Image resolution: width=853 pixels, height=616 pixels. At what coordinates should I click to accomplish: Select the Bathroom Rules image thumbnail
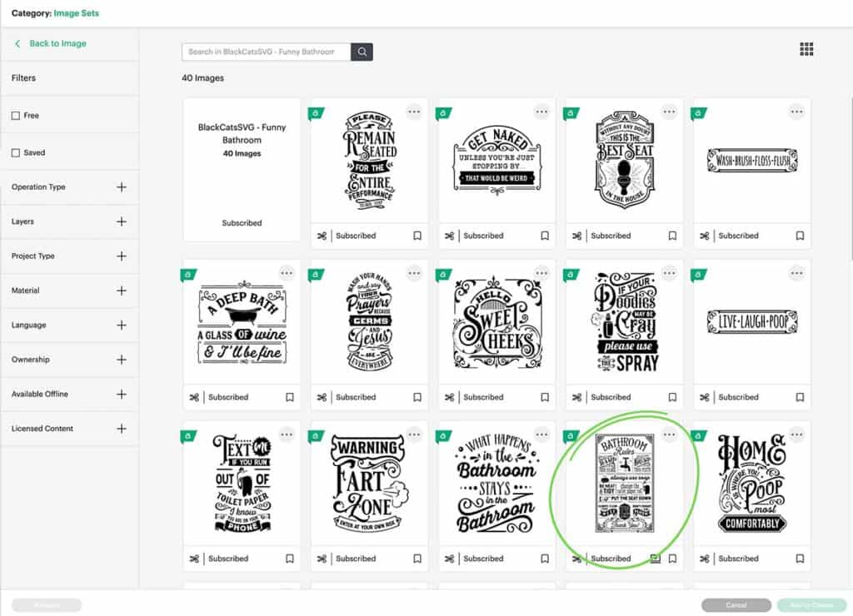pos(624,484)
